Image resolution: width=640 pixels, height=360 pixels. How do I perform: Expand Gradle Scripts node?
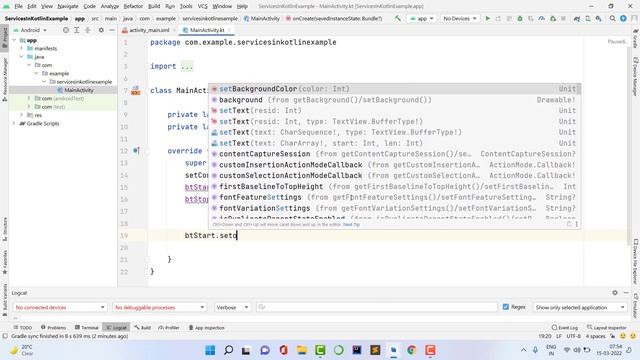14,123
